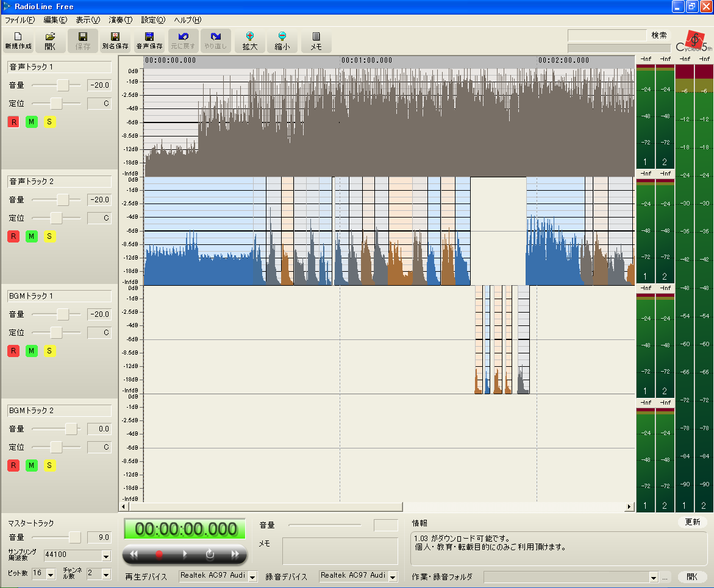Arm recording on BGMトラック 2

[x=13, y=465]
